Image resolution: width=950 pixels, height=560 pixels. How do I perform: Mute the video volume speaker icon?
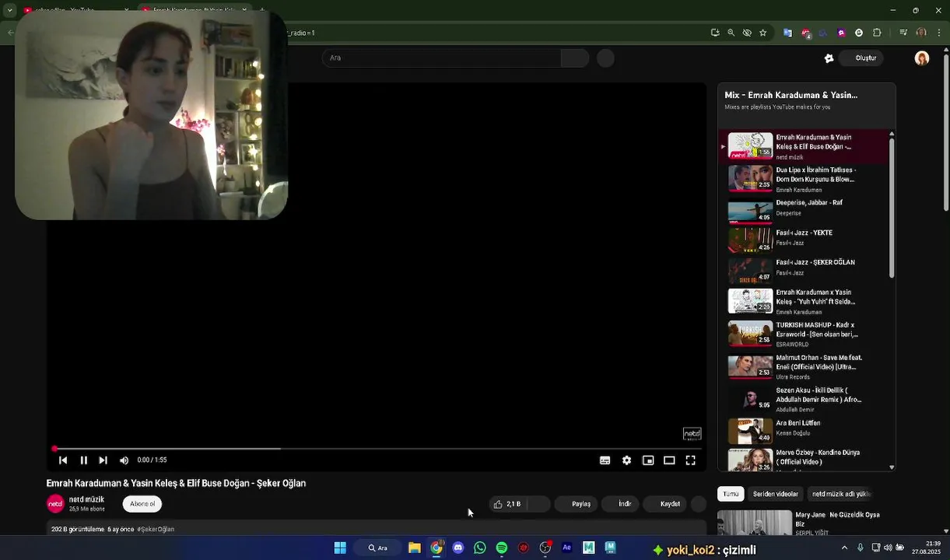[x=124, y=460]
